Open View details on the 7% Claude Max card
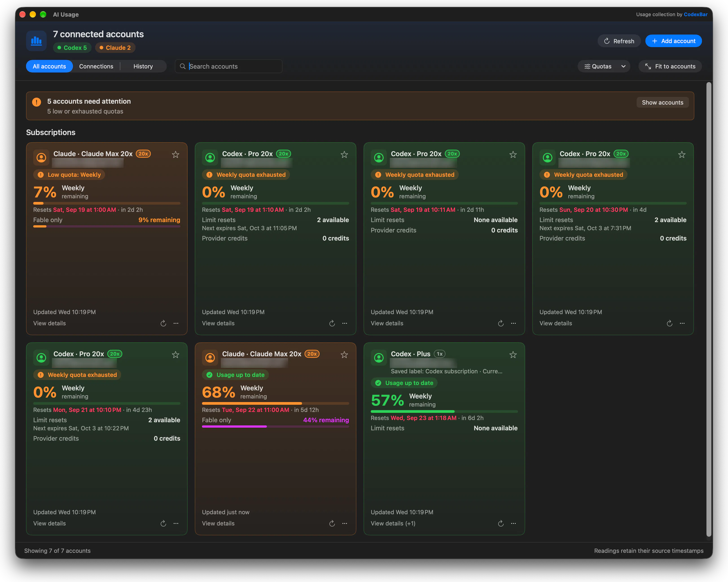The height and width of the screenshot is (582, 728). tap(49, 323)
